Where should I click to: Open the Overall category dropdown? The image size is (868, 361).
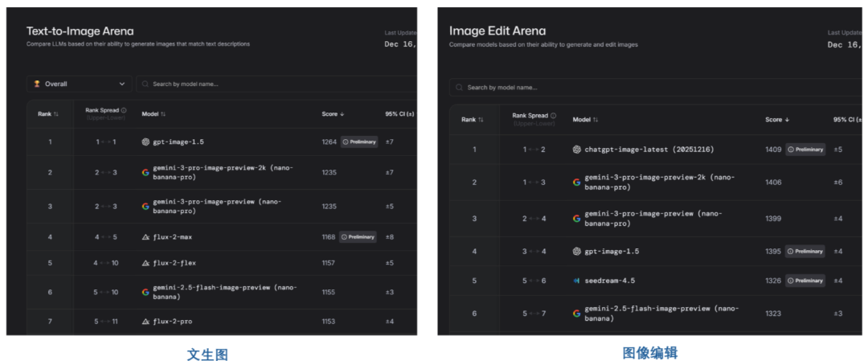(79, 84)
